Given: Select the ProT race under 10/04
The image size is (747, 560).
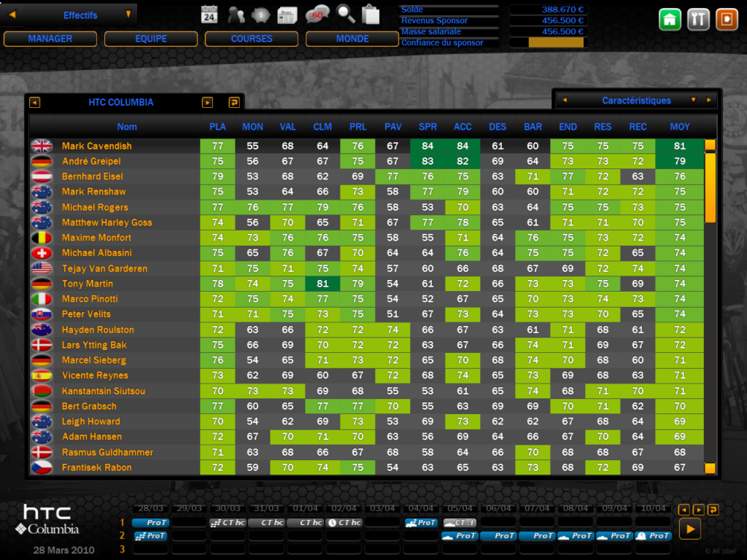Looking at the screenshot, I should 654,536.
